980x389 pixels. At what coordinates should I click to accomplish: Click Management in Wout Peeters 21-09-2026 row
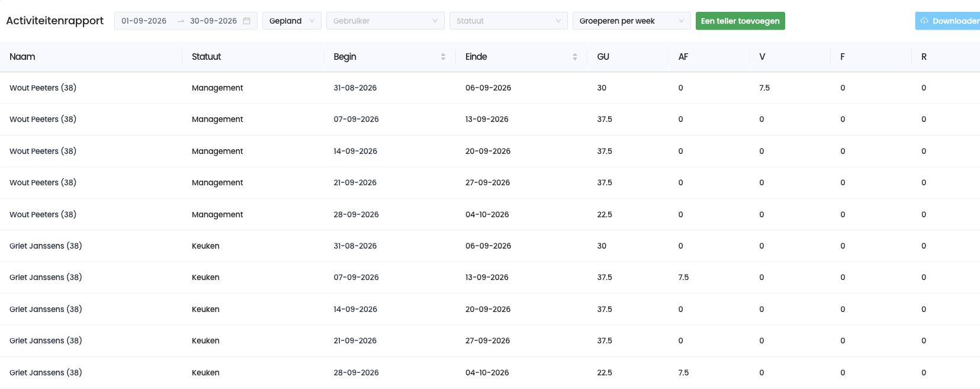click(217, 182)
